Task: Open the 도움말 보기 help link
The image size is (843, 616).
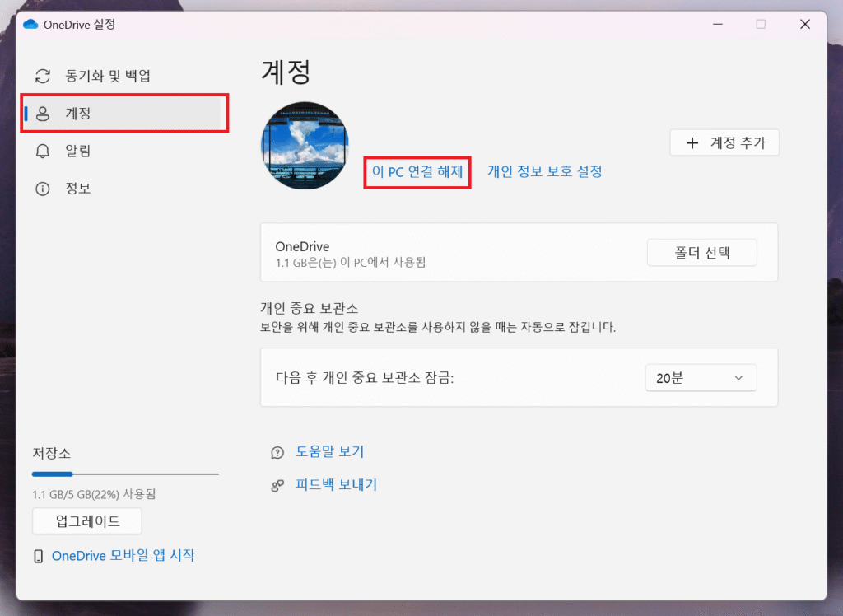Action: click(329, 452)
